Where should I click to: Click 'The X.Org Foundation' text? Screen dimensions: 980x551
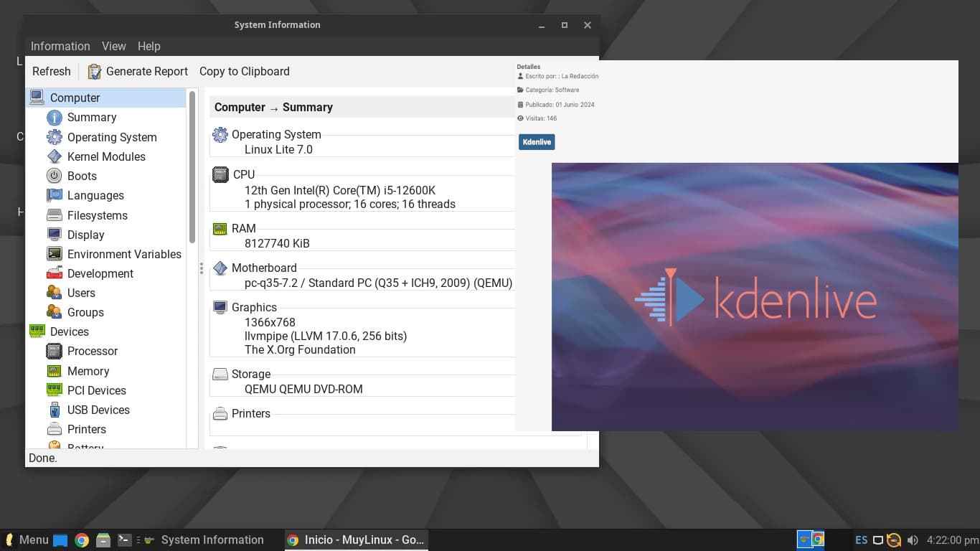tap(300, 349)
